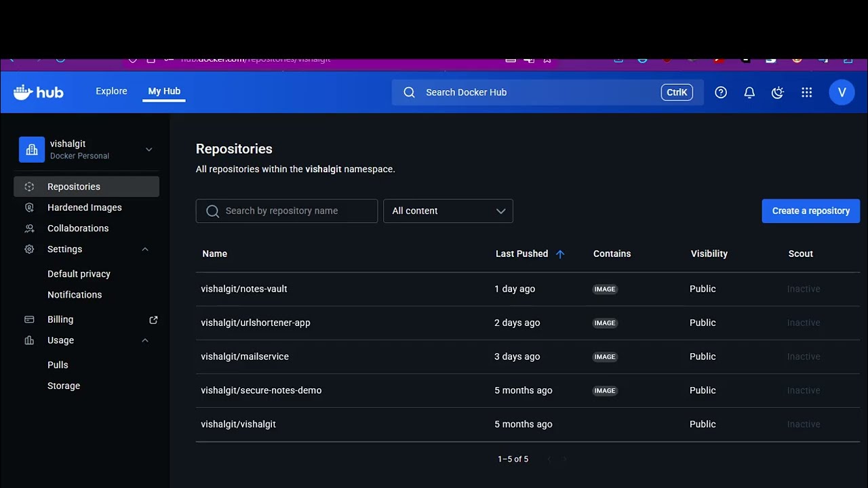The width and height of the screenshot is (868, 488).
Task: Collapse the Usage section chevron
Action: click(145, 340)
